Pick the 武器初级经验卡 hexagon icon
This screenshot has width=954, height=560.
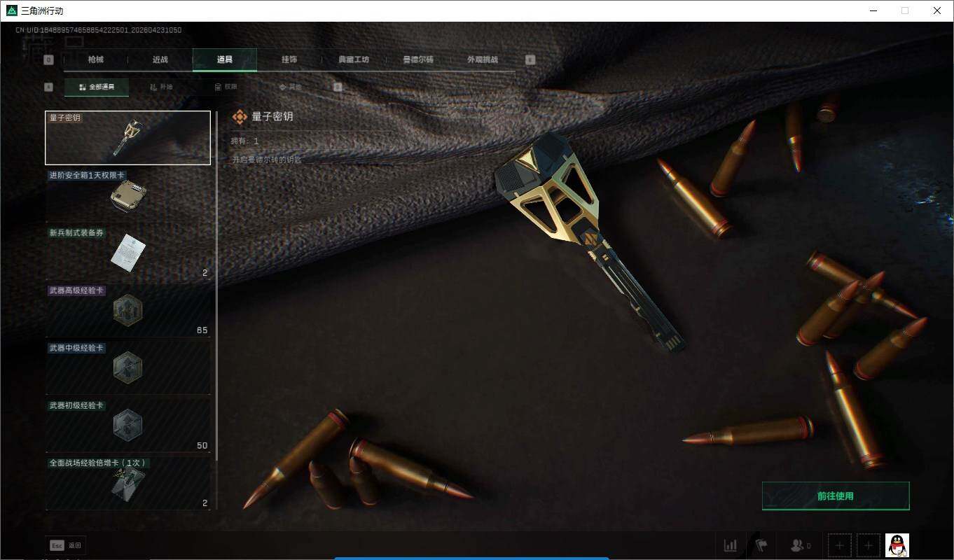pos(128,425)
